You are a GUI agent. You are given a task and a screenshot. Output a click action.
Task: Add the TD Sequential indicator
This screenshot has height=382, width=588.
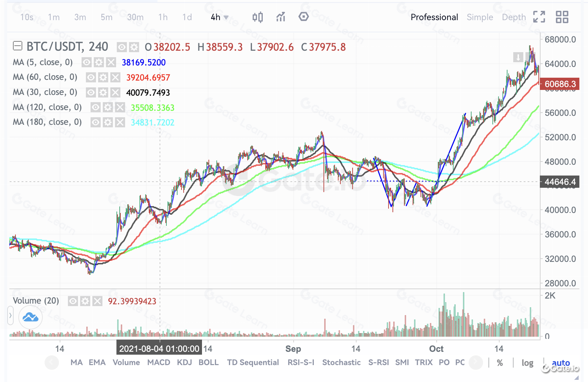pyautogui.click(x=253, y=363)
